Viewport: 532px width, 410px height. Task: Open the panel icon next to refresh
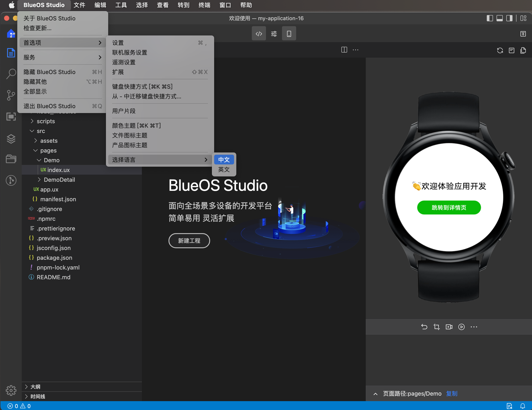click(512, 50)
